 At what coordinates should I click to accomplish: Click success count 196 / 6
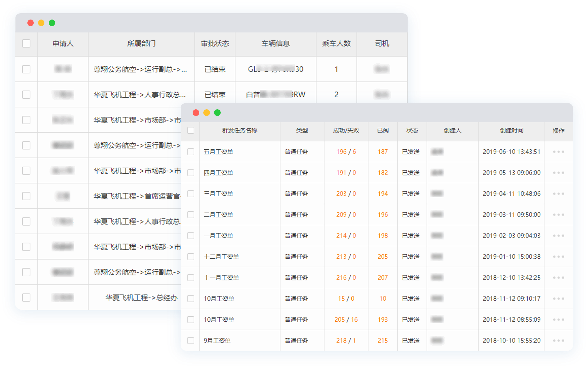click(x=346, y=152)
